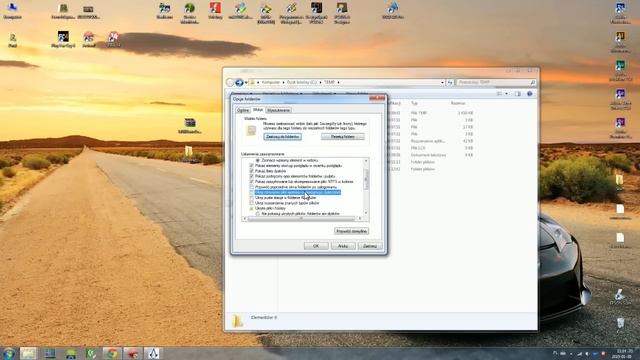Click 'Resetuj foldery' button

[x=343, y=137]
